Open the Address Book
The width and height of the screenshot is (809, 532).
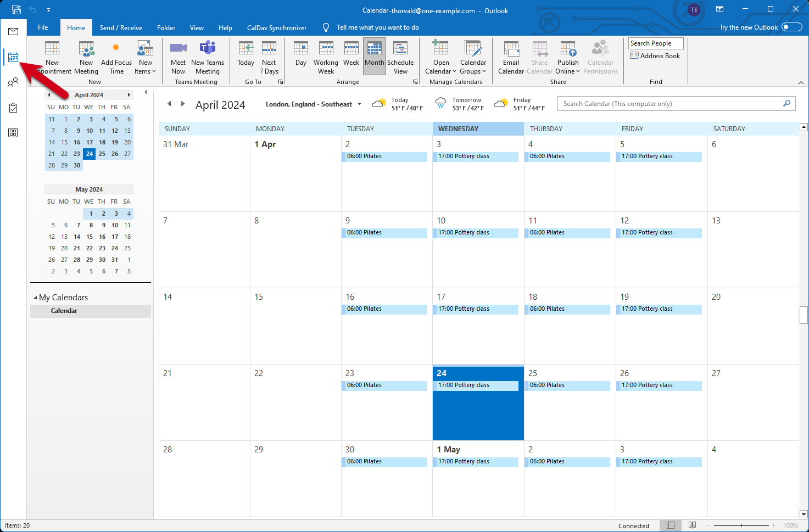pos(655,56)
